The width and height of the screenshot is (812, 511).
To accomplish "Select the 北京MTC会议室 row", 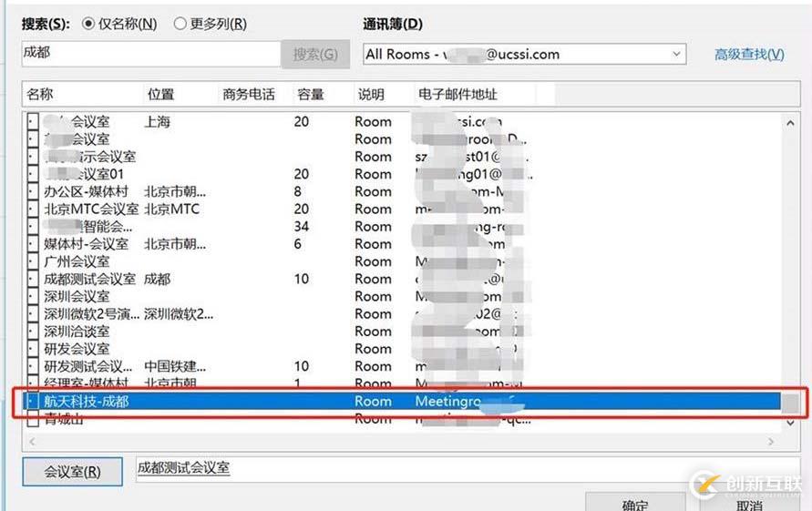I will click(x=404, y=210).
